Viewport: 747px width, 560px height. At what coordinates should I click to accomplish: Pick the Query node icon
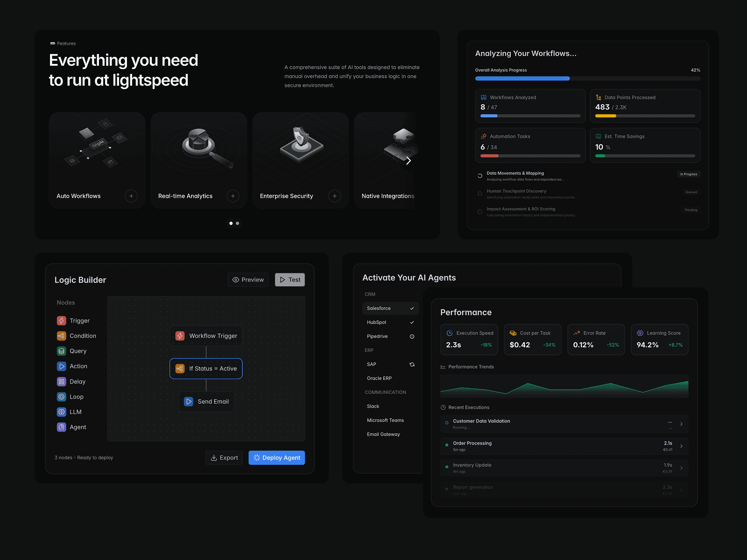(x=62, y=351)
